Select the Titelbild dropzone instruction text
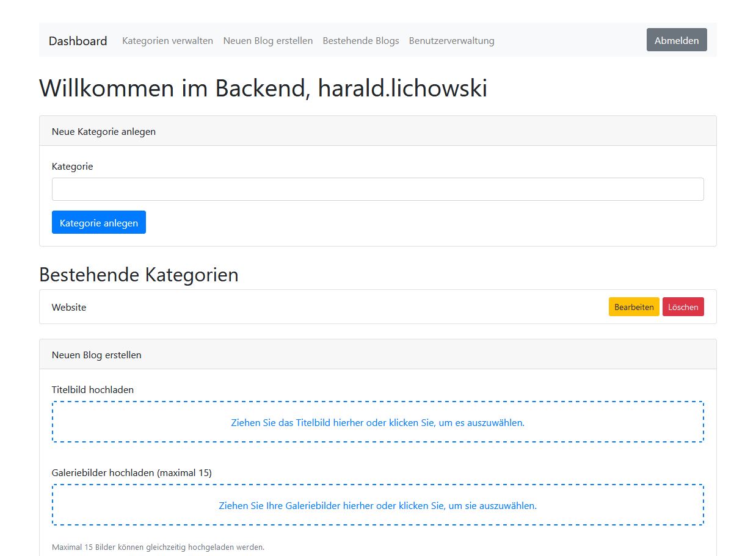 tap(377, 422)
